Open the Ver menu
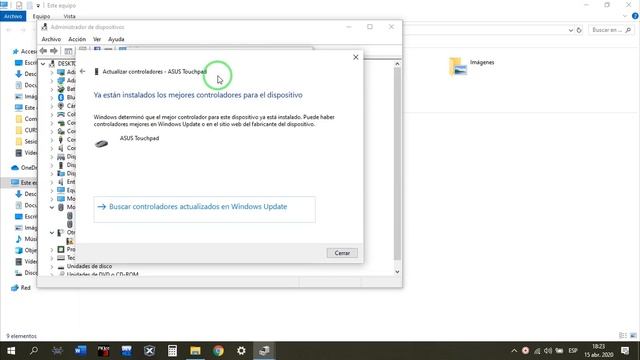 pyautogui.click(x=97, y=39)
